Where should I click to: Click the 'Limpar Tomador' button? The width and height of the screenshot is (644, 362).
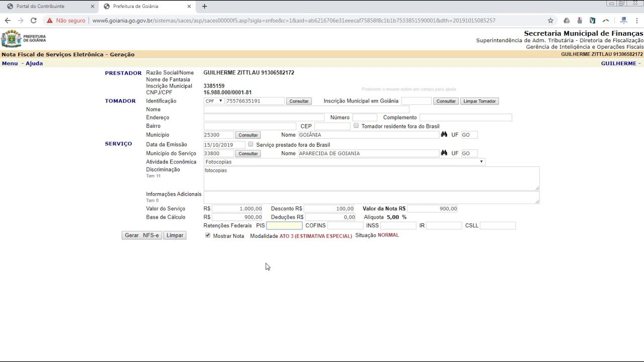(479, 101)
